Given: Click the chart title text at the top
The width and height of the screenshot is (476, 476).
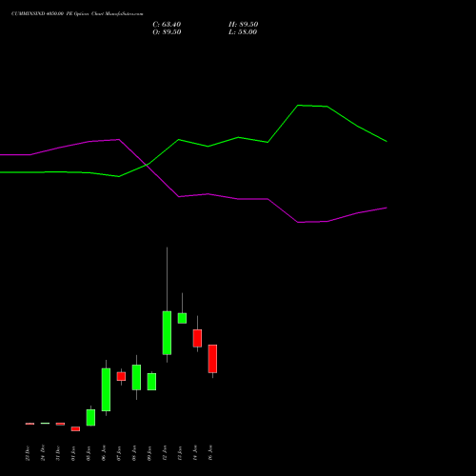Looking at the screenshot, I should point(77,14).
